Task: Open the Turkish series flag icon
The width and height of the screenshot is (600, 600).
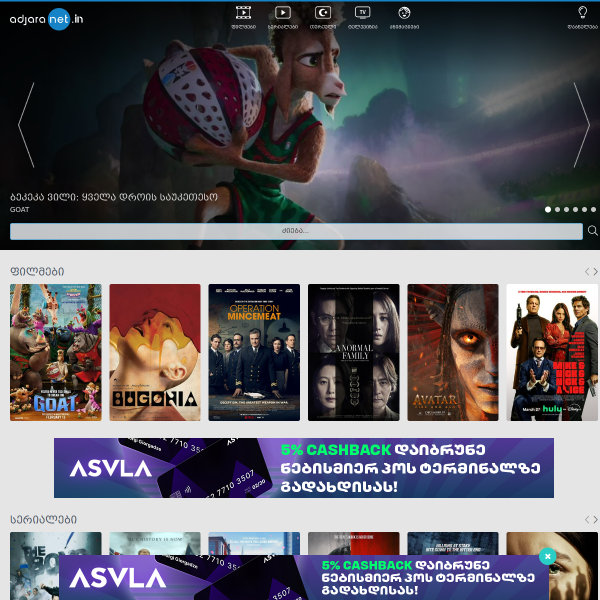Action: (322, 13)
